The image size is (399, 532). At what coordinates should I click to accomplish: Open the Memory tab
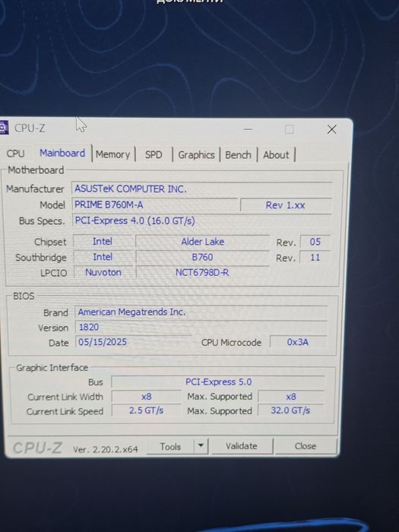[113, 154]
